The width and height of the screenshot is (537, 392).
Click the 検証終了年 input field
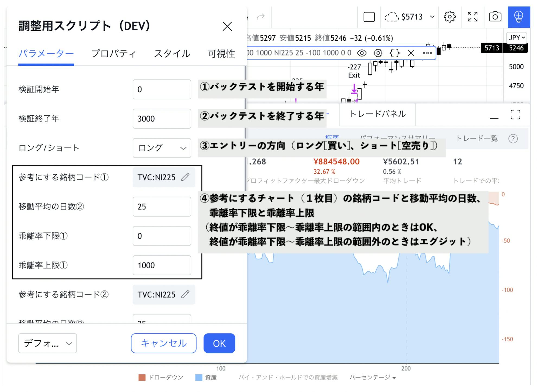point(162,119)
